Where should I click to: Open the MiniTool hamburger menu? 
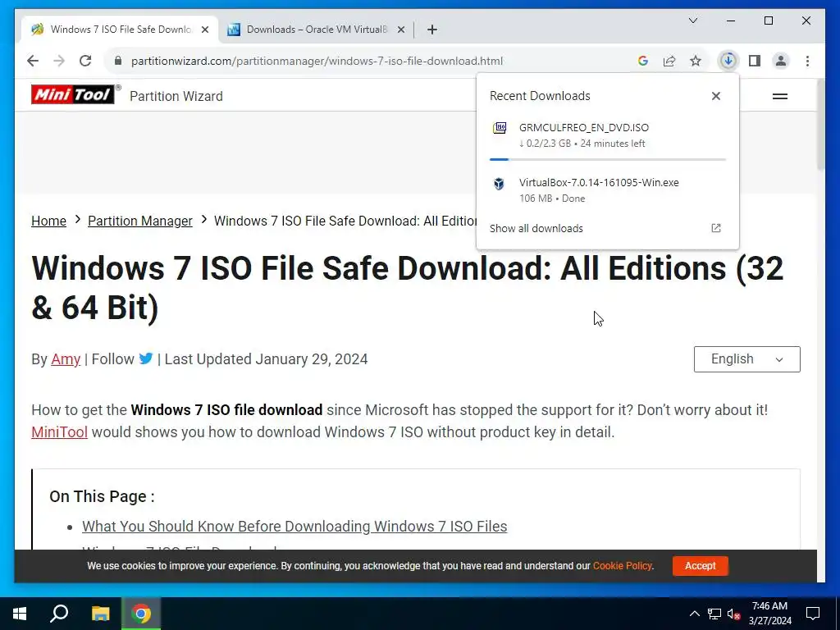pyautogui.click(x=780, y=96)
